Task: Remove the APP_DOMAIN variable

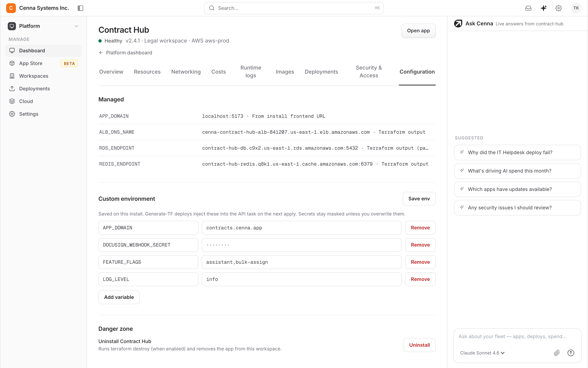Action: pos(420,228)
